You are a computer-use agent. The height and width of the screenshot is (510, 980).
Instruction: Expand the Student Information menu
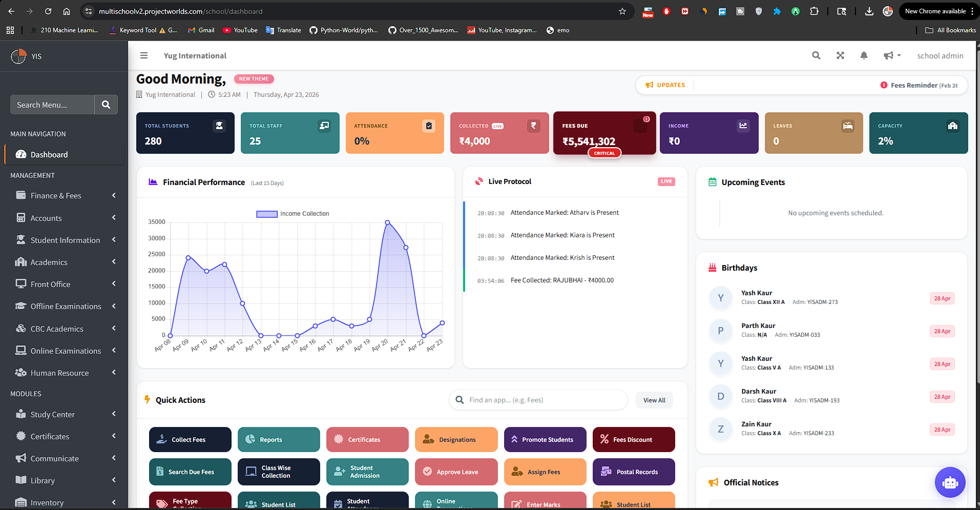pos(64,240)
